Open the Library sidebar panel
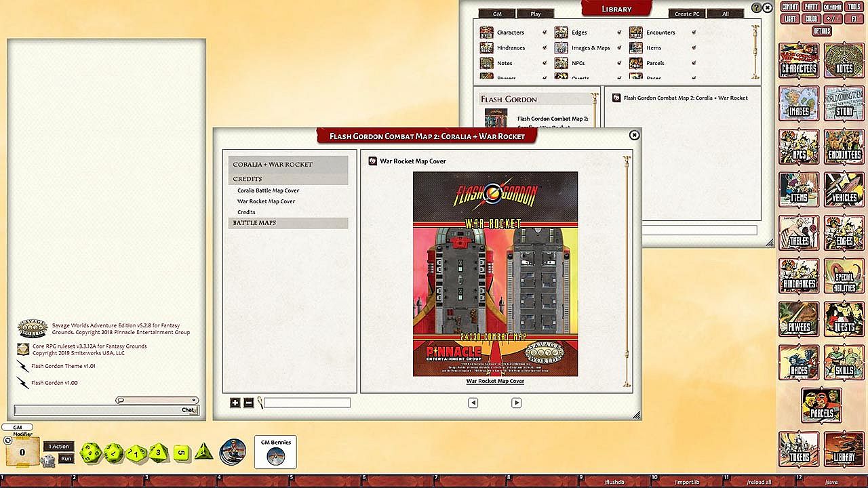Viewport: 868px width, 488px height. click(844, 449)
